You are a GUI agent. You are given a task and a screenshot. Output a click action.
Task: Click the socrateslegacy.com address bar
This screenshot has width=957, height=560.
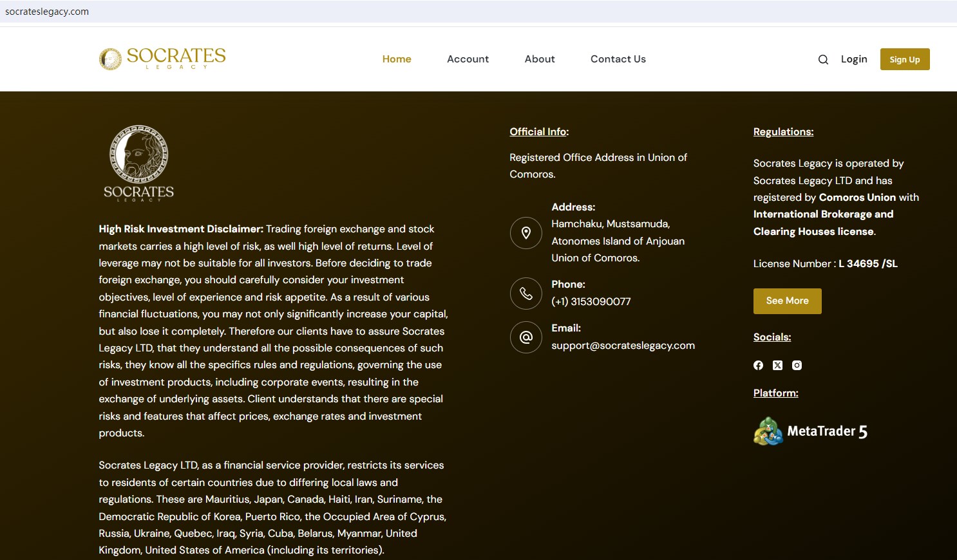coord(478,12)
